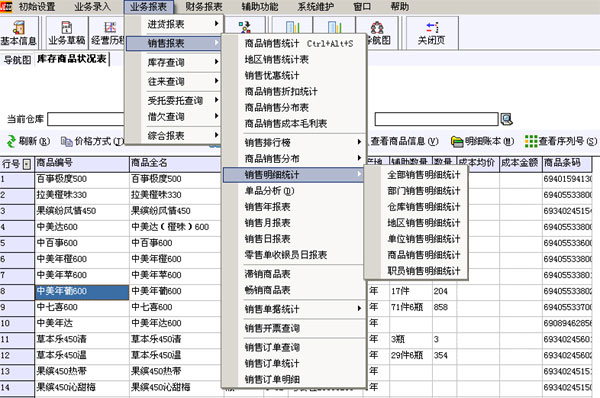Switch to the 导航图 tab

17,60
